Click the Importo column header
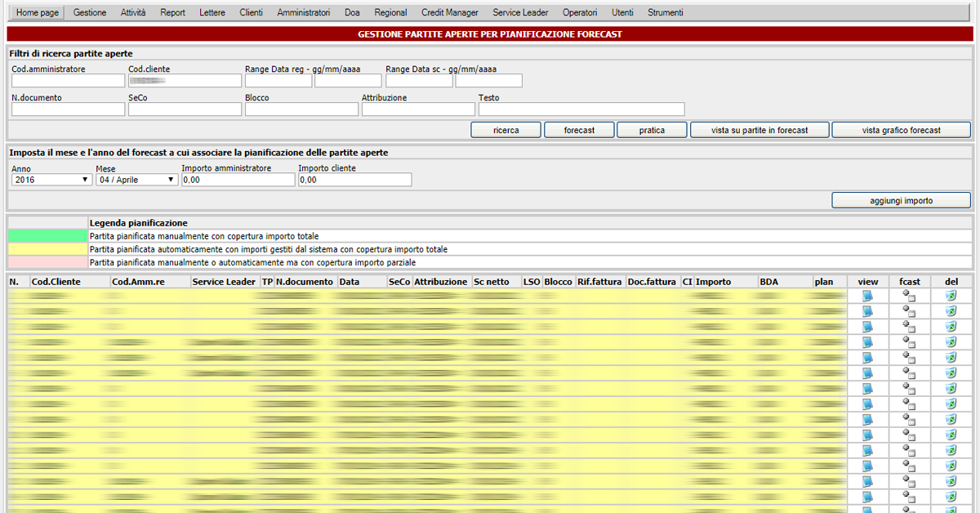 point(714,282)
